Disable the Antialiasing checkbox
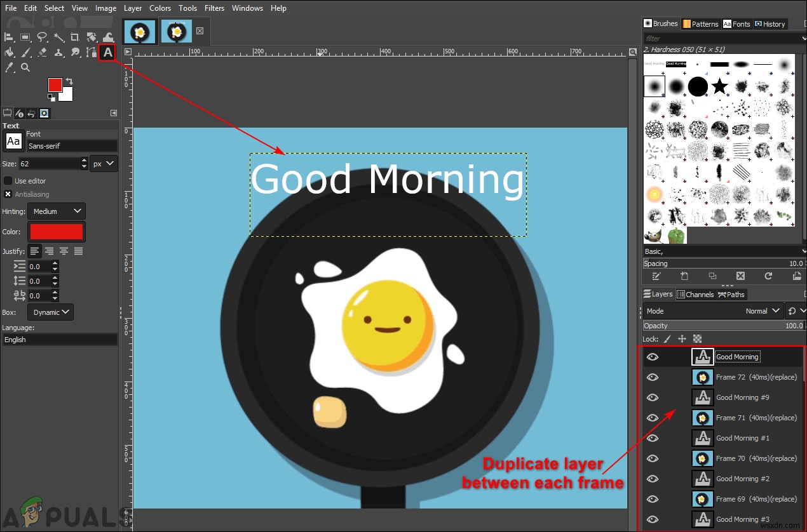807x532 pixels. click(7, 194)
